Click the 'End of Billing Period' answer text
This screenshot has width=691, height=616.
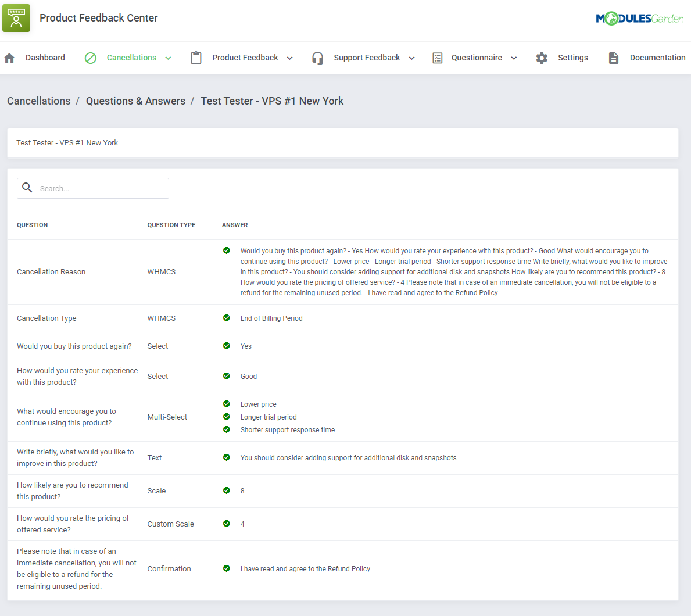tap(271, 318)
